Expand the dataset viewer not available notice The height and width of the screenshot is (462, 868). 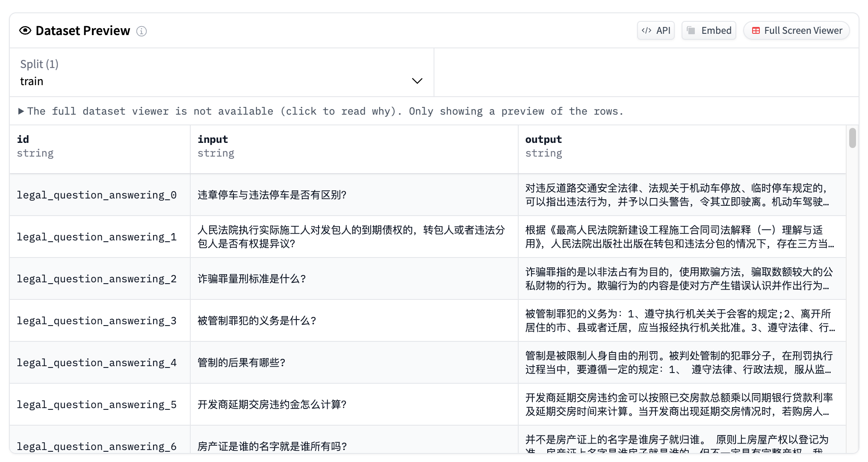pos(21,111)
